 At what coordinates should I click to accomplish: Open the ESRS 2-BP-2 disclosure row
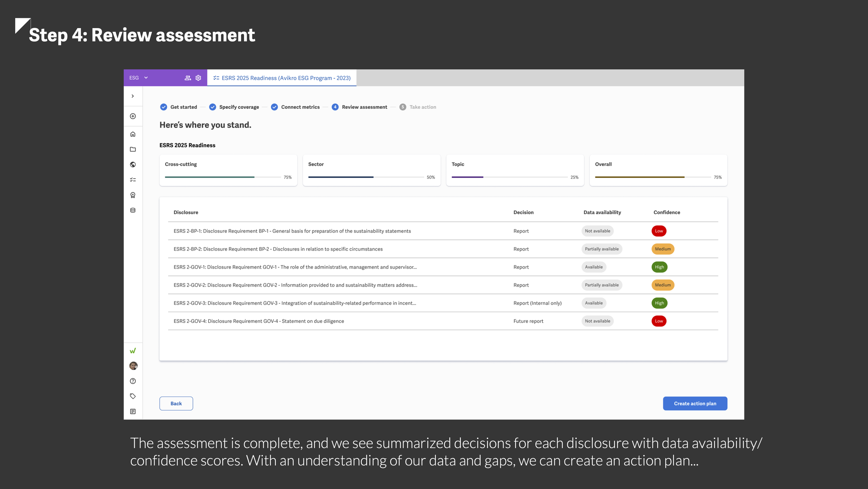tap(443, 249)
